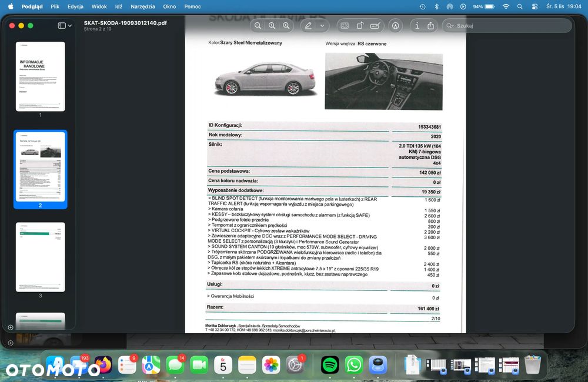The width and height of the screenshot is (588, 382).
Task: Activate the markup pen highlight tool
Action: (x=308, y=25)
